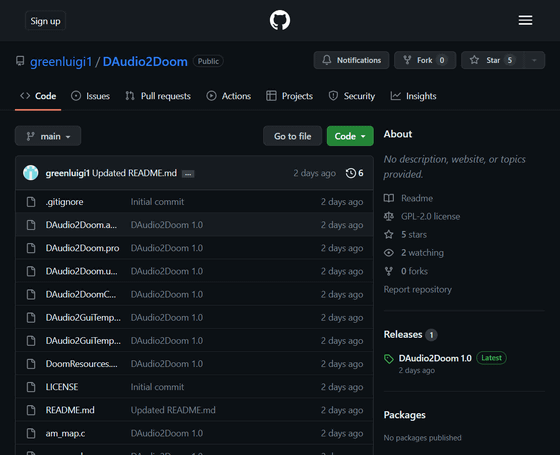Click the eye icon beside 2 watching
Viewport: 560px width, 455px height.
click(389, 253)
